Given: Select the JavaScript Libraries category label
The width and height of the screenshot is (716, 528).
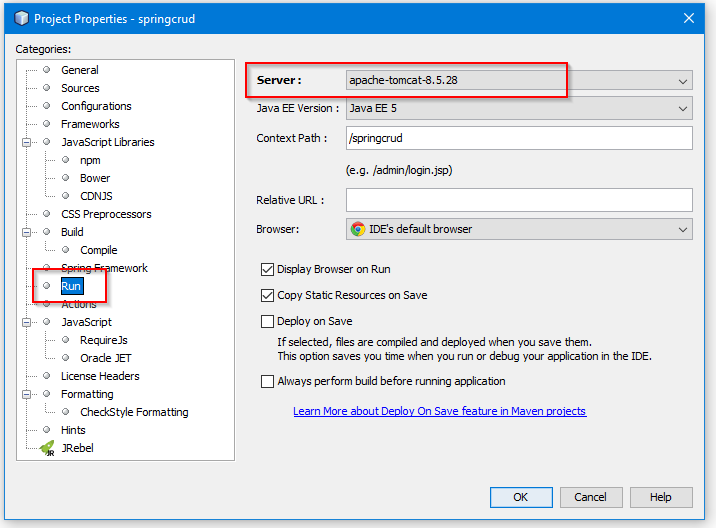Looking at the screenshot, I should (x=108, y=143).
